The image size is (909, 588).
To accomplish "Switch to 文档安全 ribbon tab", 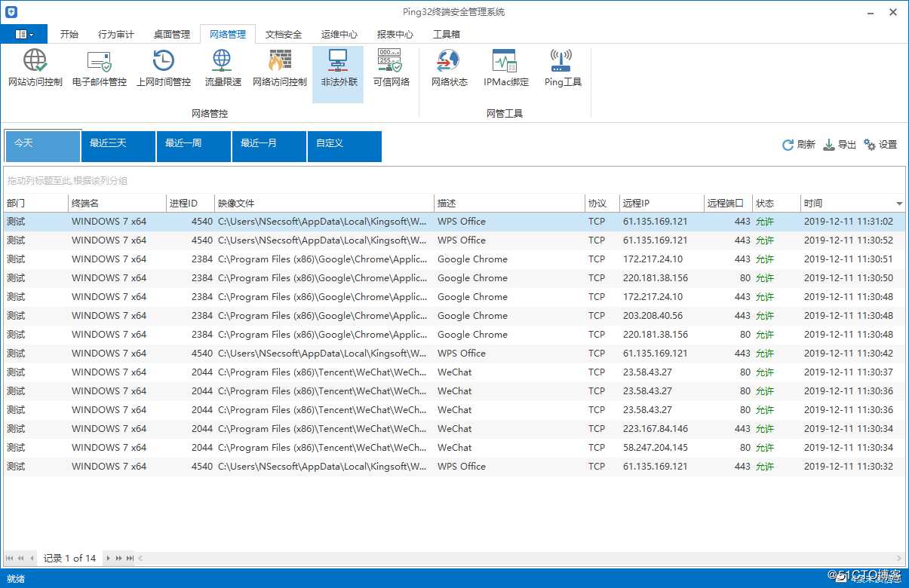I will (284, 34).
